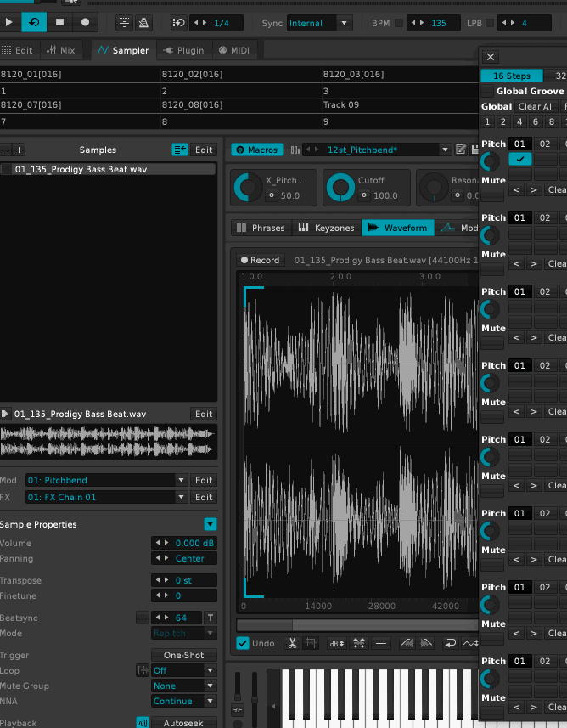567x728 pixels.
Task: Toggle the Macros button
Action: coord(257,150)
